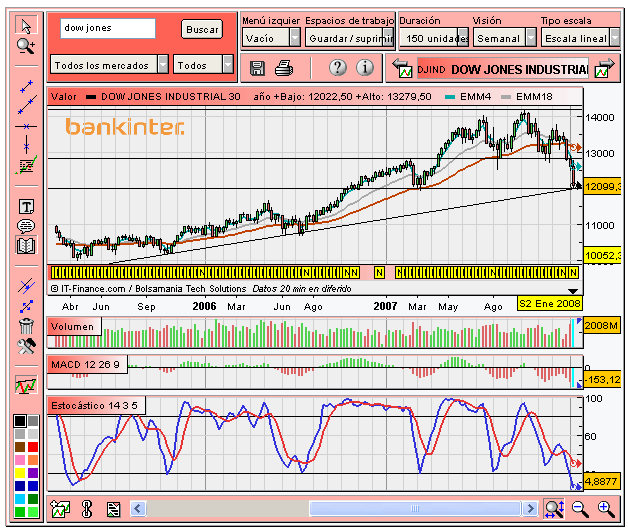Click the EMM4 legend entry
Screen dimensions: 628x532
(x=469, y=97)
